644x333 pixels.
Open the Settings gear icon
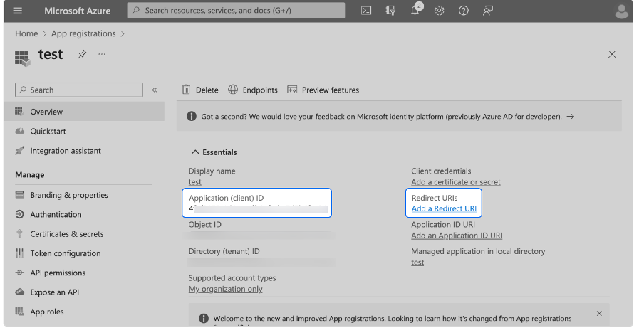[440, 11]
